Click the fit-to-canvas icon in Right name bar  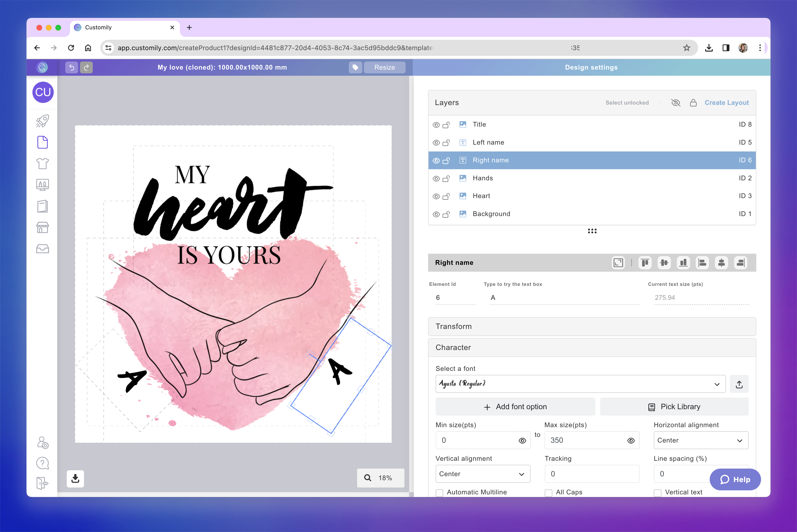pos(618,263)
